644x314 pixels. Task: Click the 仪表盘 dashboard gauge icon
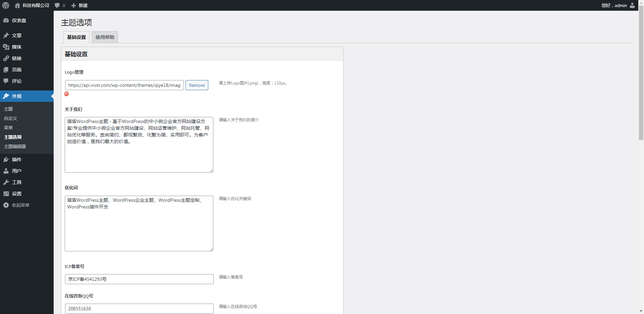pos(6,20)
